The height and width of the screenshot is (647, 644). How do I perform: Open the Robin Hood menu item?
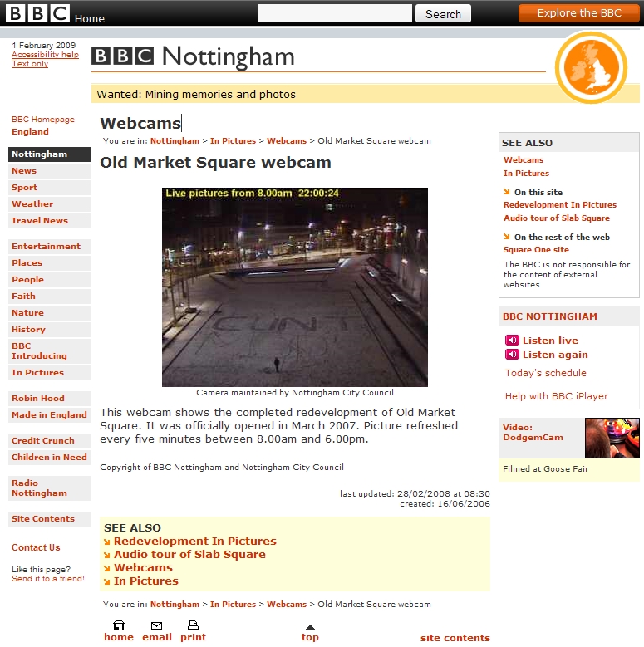tap(50, 398)
